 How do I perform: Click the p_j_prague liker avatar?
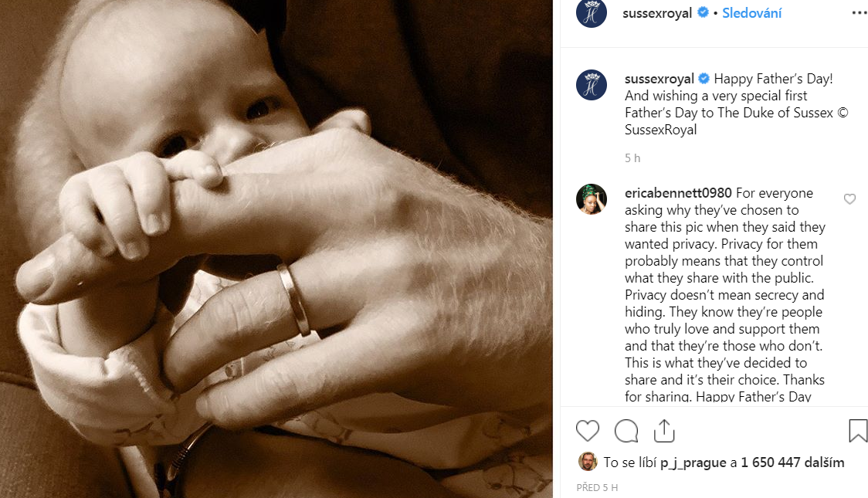[588, 462]
